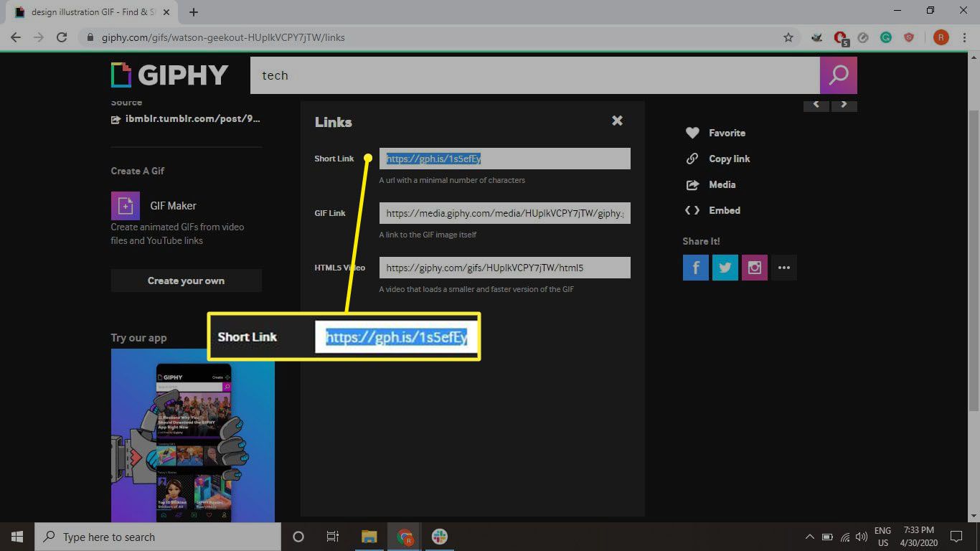The height and width of the screenshot is (551, 980).
Task: Click the HTML5 Video URL field
Action: 505,268
